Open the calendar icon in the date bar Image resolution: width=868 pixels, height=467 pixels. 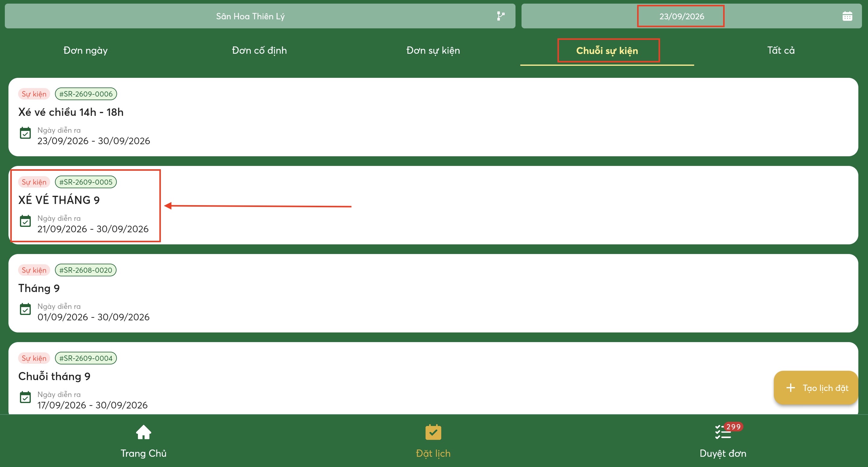point(847,16)
